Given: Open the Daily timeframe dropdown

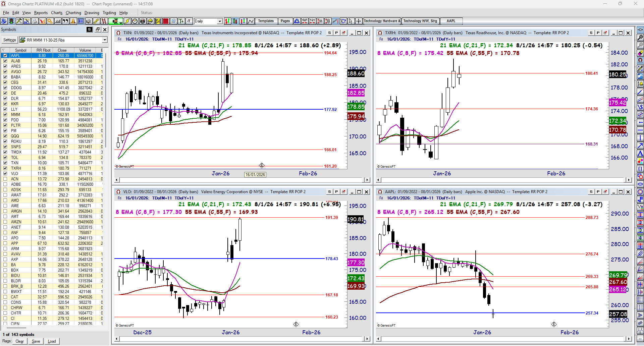Looking at the screenshot, I should [220, 21].
